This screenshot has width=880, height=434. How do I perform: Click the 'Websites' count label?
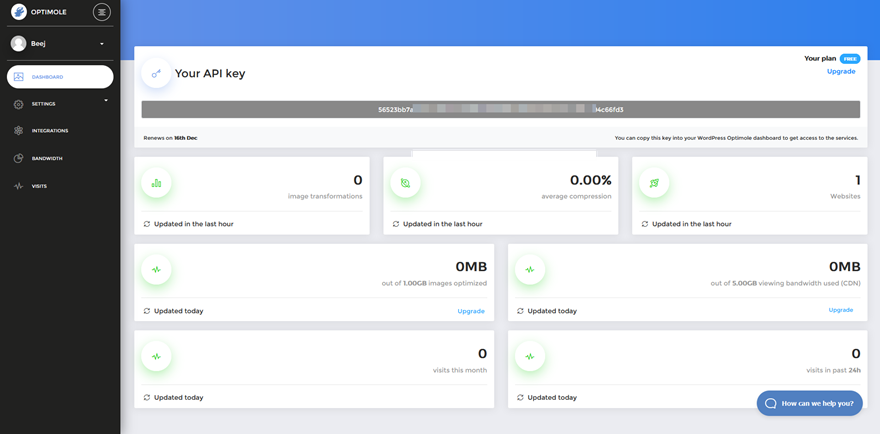(845, 197)
